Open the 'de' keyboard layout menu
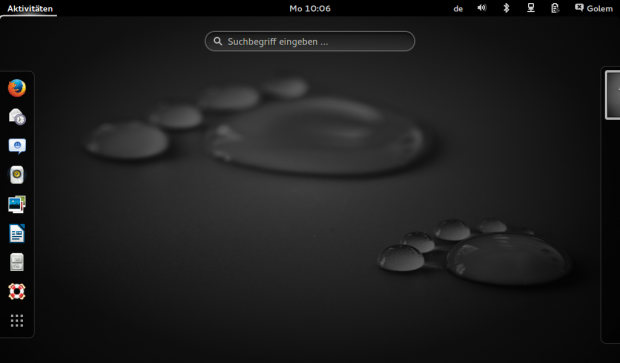 tap(458, 9)
